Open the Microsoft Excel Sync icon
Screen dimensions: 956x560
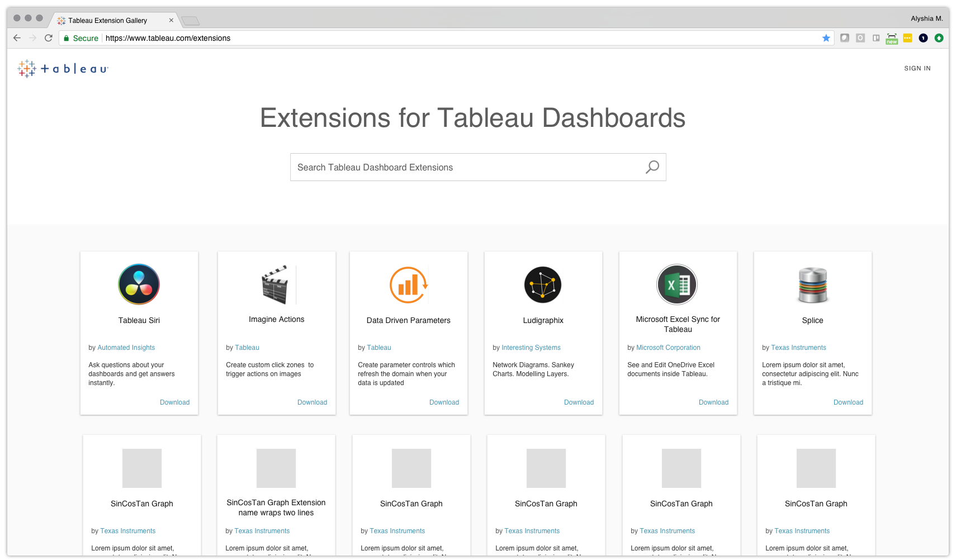pyautogui.click(x=677, y=284)
